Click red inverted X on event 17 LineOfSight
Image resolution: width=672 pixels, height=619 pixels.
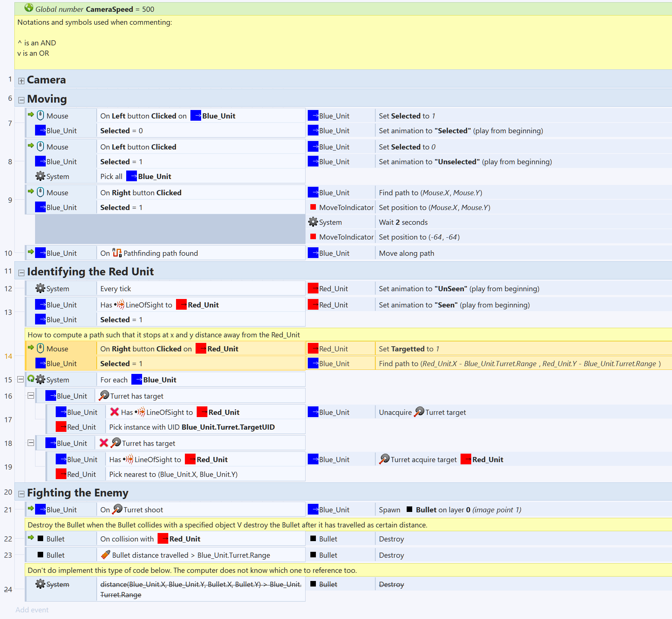(x=114, y=412)
